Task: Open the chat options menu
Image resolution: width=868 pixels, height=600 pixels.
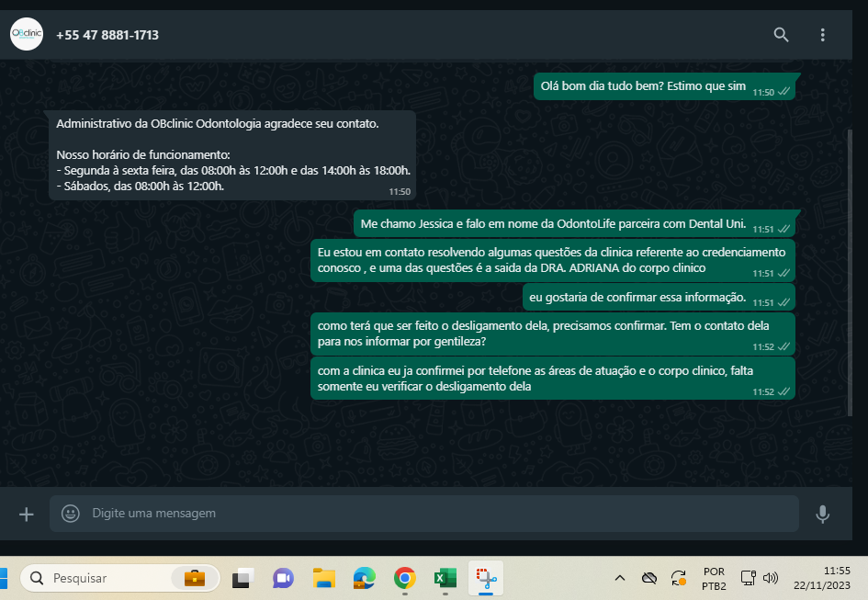Action: [822, 35]
